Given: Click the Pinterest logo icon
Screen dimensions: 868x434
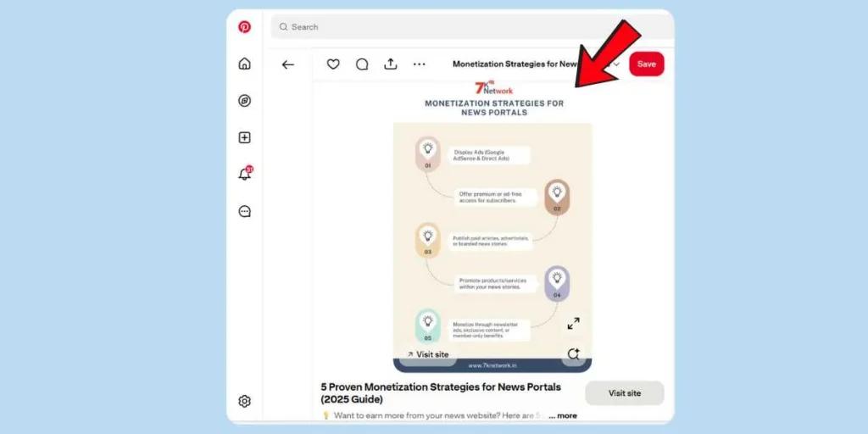Looking at the screenshot, I should [244, 26].
